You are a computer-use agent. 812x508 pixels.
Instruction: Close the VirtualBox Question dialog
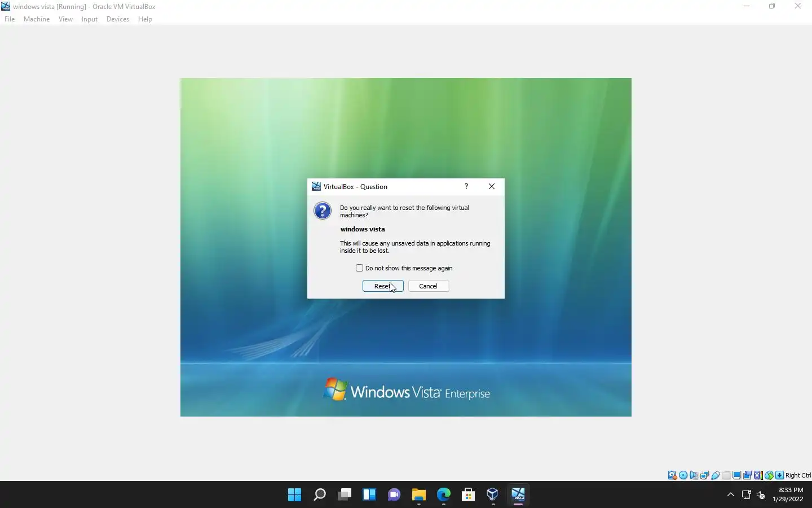pos(492,186)
